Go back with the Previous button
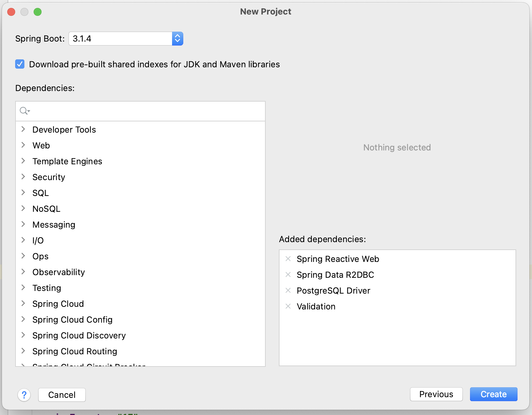 436,394
